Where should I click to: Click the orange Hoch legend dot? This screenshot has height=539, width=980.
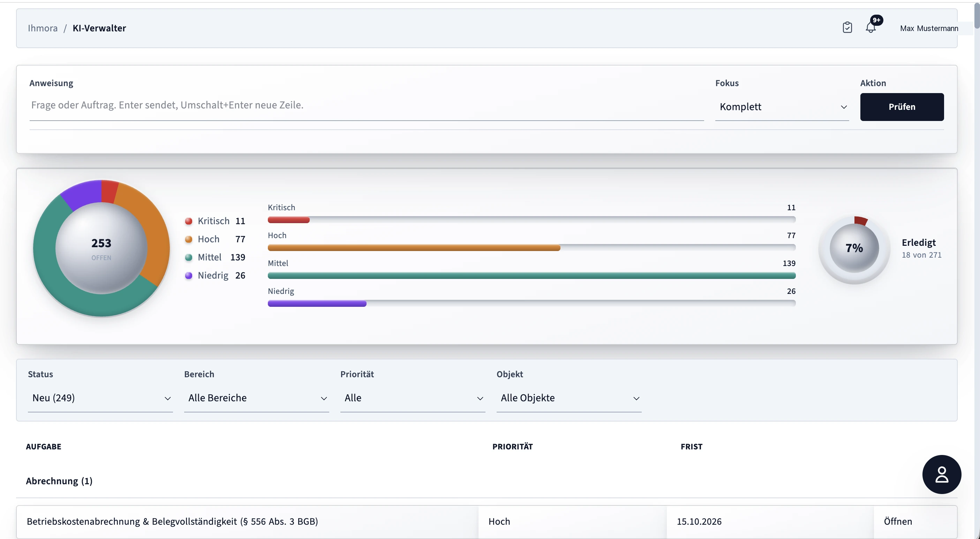pyautogui.click(x=188, y=239)
